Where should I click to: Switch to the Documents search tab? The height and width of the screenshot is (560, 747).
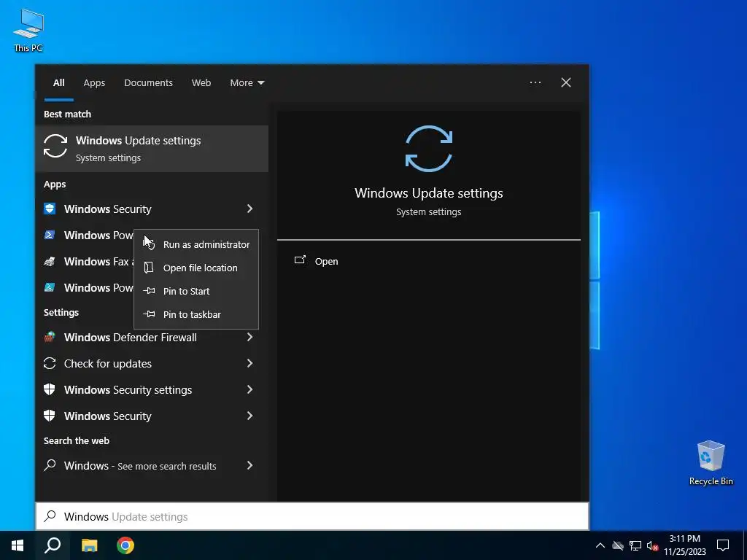click(148, 83)
